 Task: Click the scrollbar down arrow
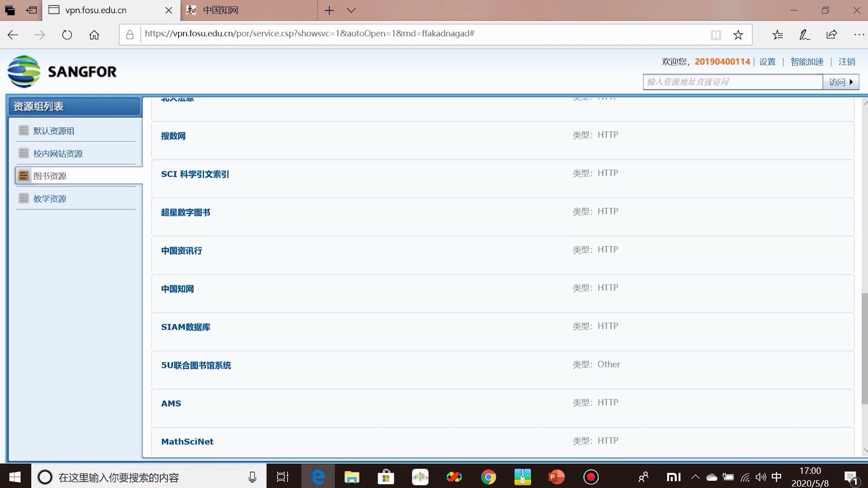click(x=864, y=450)
